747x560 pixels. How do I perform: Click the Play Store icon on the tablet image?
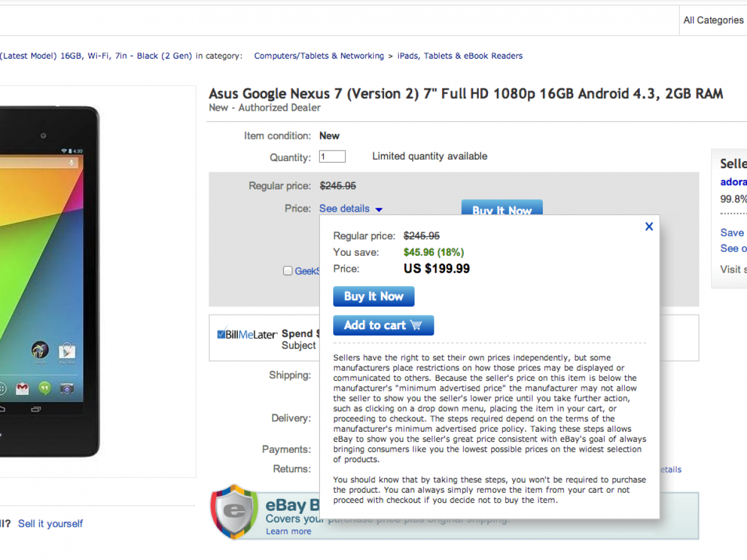[x=67, y=352]
